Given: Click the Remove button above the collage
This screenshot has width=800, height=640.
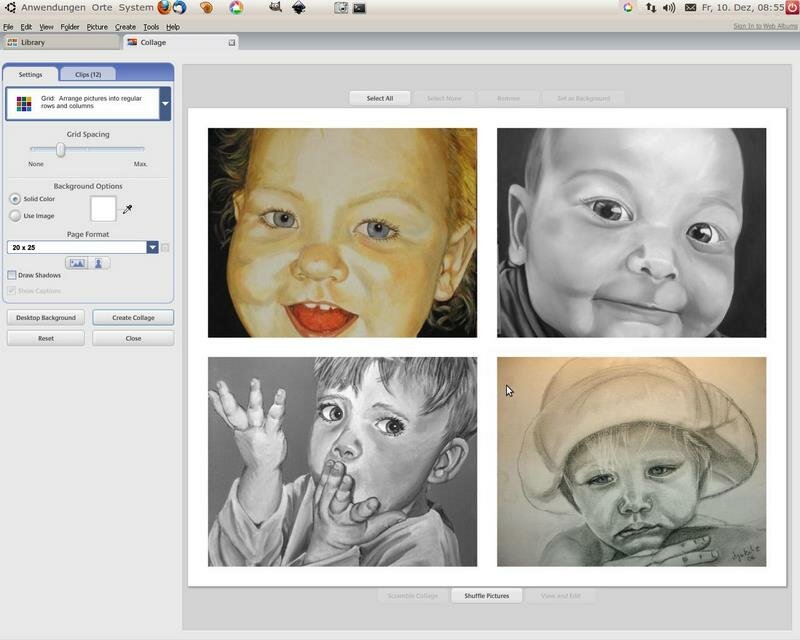Looking at the screenshot, I should 508,99.
